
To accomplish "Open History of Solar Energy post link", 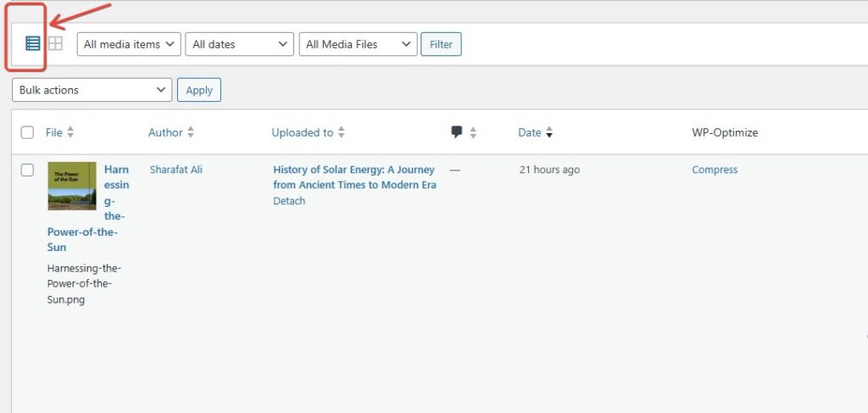I will tap(354, 177).
